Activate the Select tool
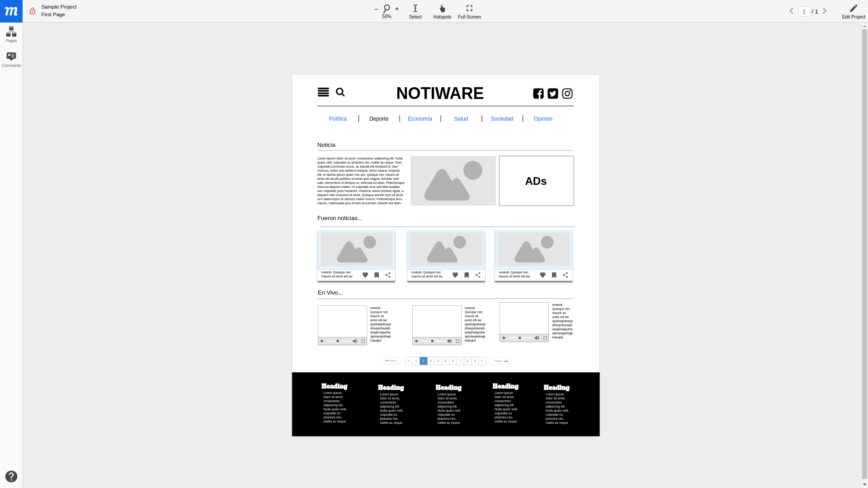868x488 pixels. click(x=415, y=12)
